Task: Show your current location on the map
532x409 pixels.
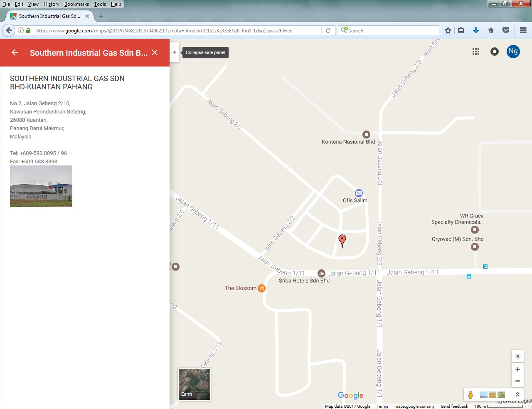Action: pyautogui.click(x=517, y=356)
